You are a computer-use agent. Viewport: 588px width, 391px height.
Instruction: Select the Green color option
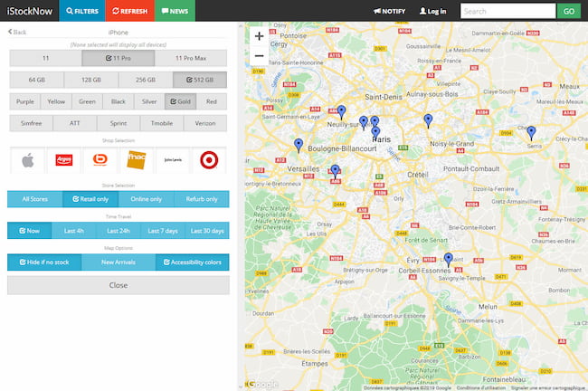(x=87, y=101)
